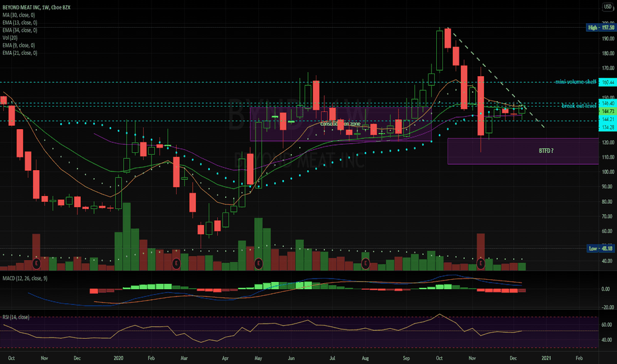Click the 144.73 current price tag
This screenshot has width=617, height=364.
coord(608,111)
